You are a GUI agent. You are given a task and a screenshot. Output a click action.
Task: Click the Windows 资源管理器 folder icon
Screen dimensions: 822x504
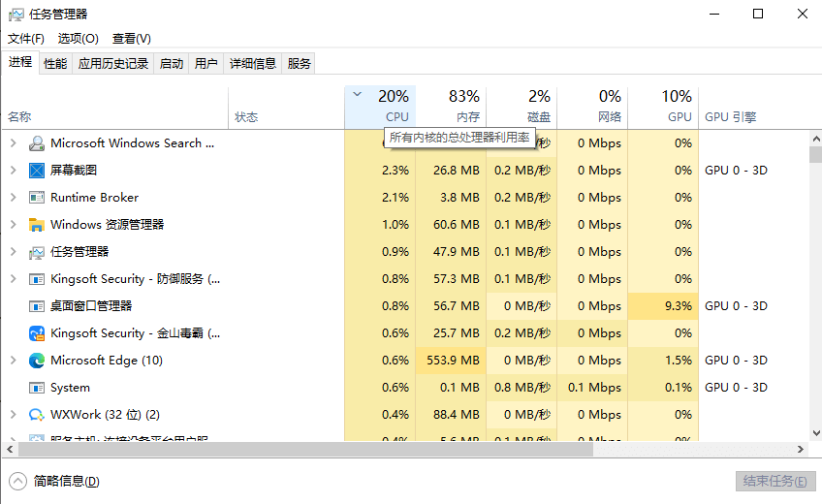coord(36,225)
